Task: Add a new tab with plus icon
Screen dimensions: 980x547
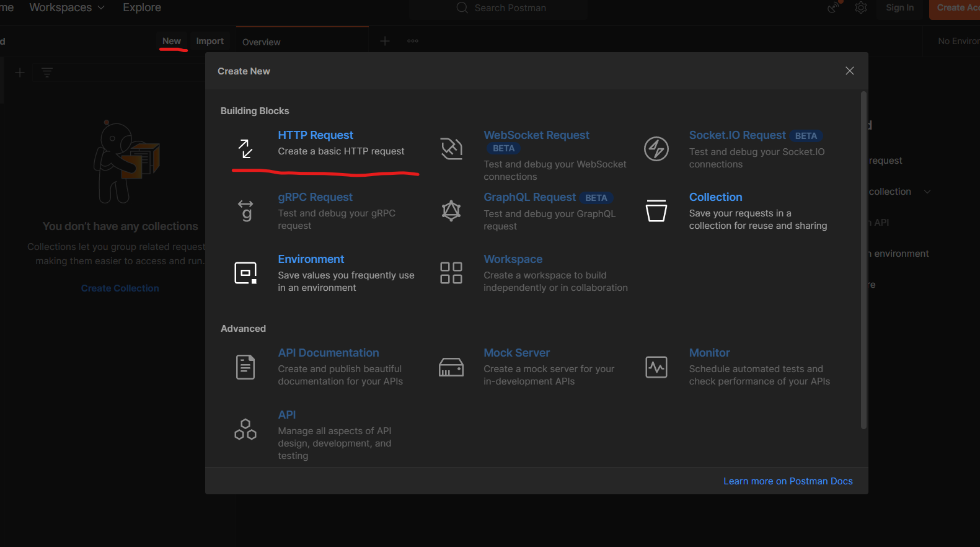Action: pos(385,41)
